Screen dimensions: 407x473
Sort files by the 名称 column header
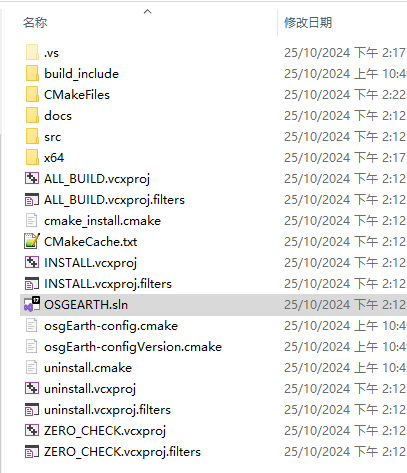pos(35,23)
